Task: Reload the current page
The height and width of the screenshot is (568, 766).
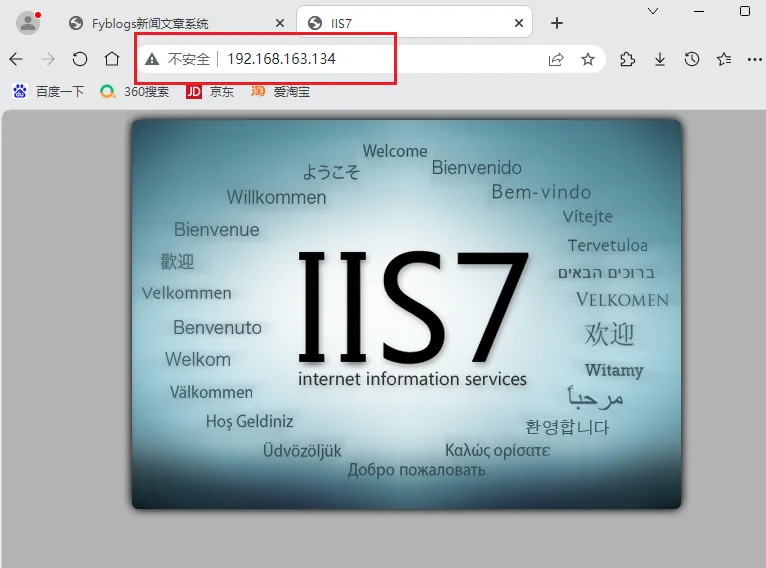Action: coord(80,59)
